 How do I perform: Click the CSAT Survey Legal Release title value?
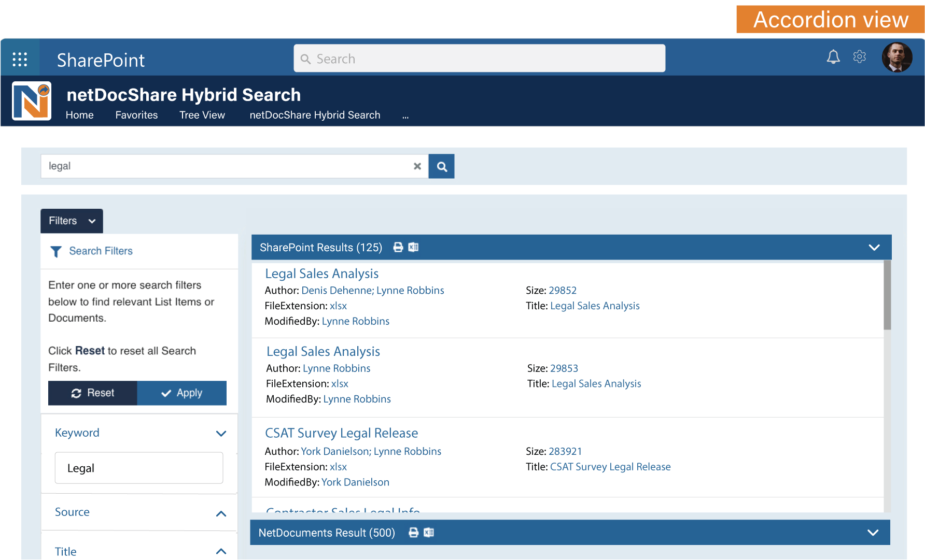click(610, 467)
